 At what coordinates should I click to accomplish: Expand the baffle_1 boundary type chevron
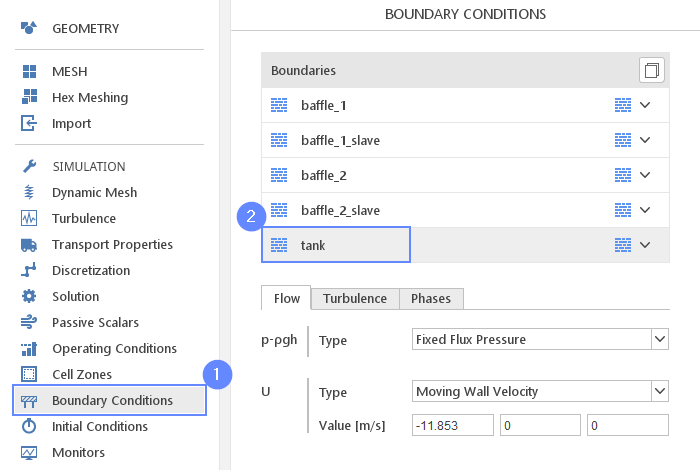(645, 105)
